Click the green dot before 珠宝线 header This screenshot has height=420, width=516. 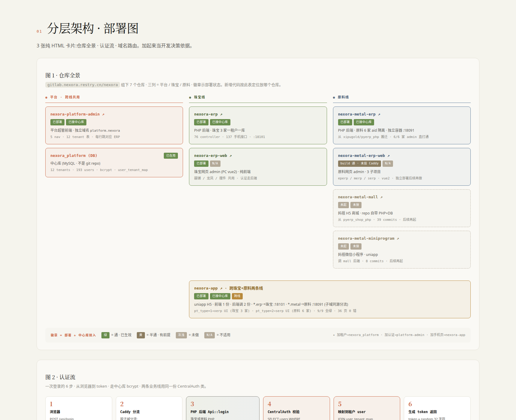coord(190,97)
